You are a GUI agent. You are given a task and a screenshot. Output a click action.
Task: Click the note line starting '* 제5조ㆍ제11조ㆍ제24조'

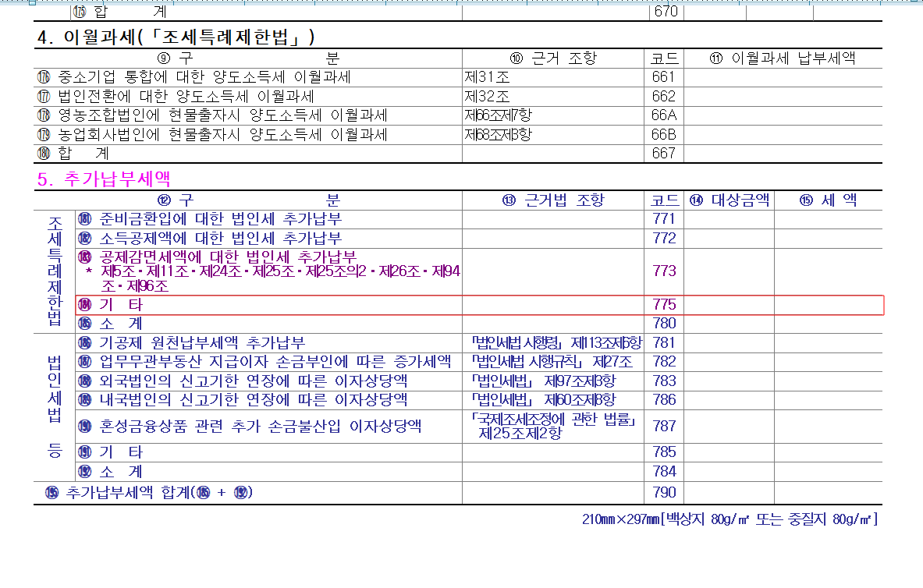pos(272,278)
